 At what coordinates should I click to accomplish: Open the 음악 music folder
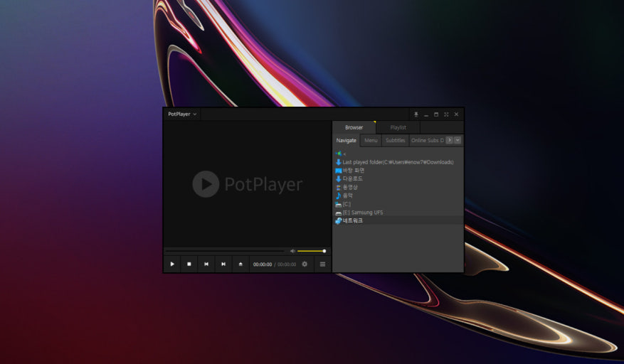click(x=398, y=196)
